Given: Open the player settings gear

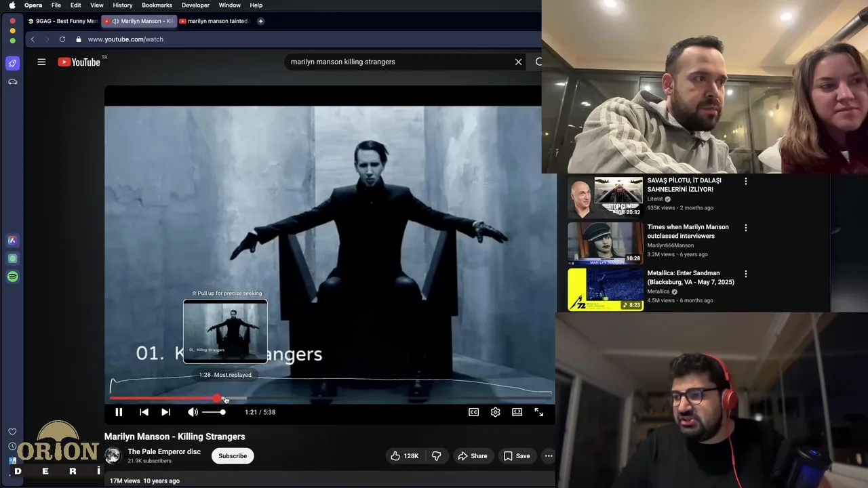Looking at the screenshot, I should [496, 412].
